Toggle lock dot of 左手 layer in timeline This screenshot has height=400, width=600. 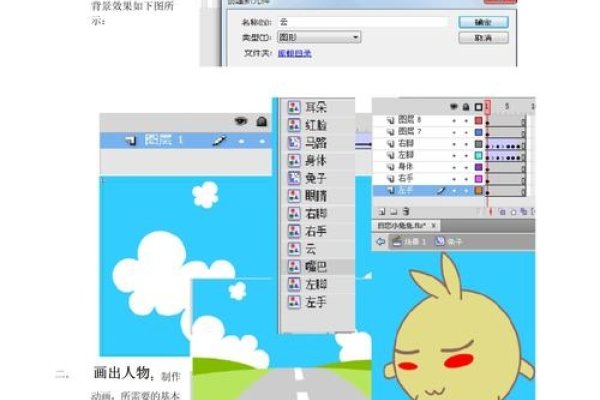tap(466, 190)
